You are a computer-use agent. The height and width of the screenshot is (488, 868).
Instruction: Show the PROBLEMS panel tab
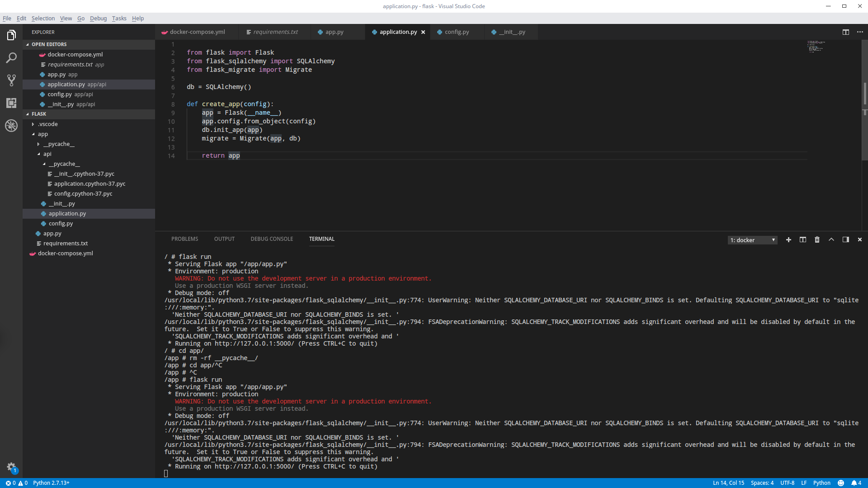point(184,239)
